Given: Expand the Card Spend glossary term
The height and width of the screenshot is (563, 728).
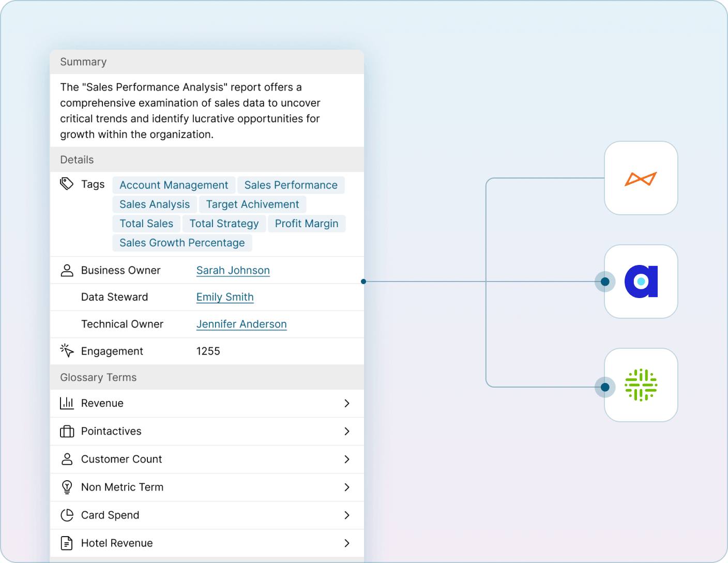Looking at the screenshot, I should [347, 515].
